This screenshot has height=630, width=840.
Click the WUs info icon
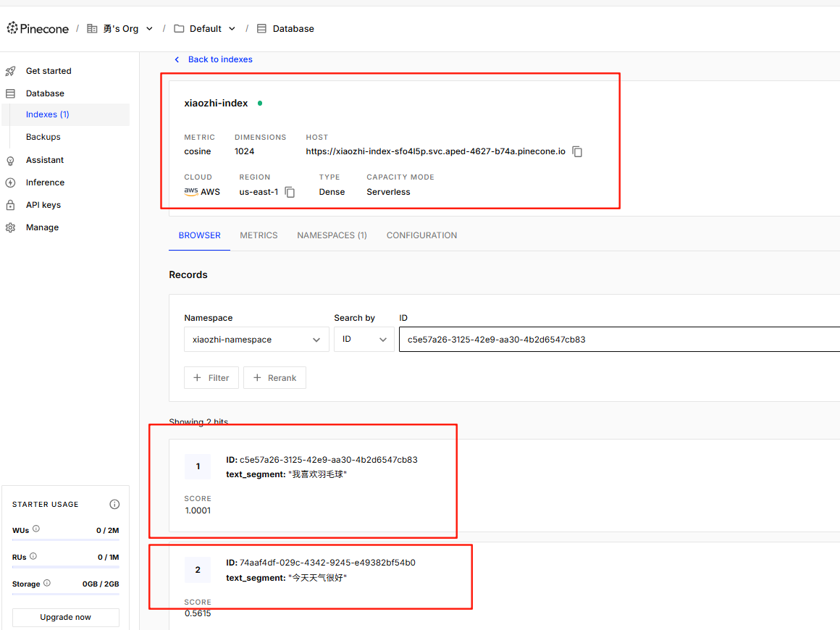(36, 529)
